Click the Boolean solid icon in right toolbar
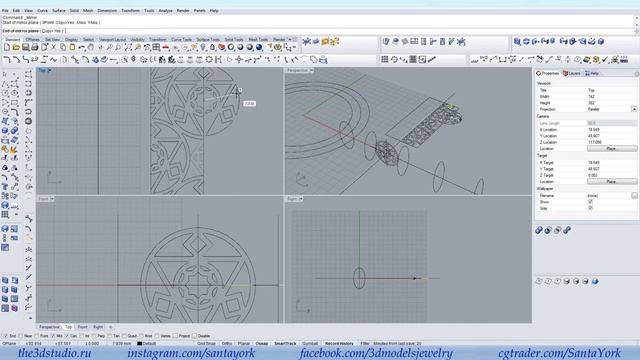Viewport: 640px width, 360px height. [x=517, y=41]
